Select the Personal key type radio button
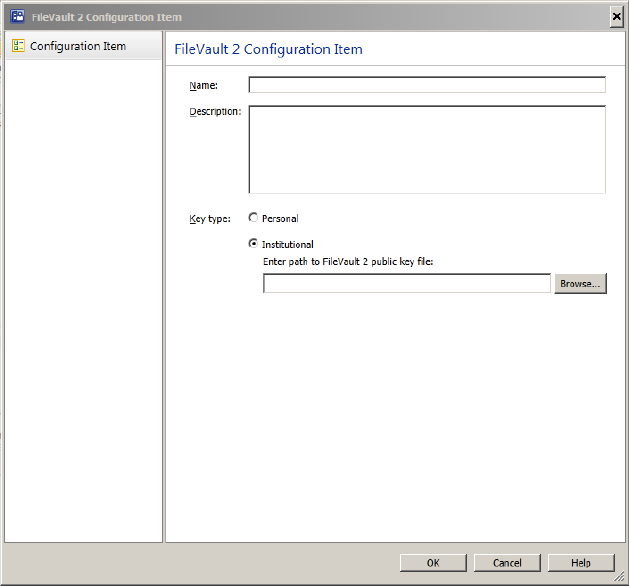Image resolution: width=629 pixels, height=586 pixels. pyautogui.click(x=253, y=218)
